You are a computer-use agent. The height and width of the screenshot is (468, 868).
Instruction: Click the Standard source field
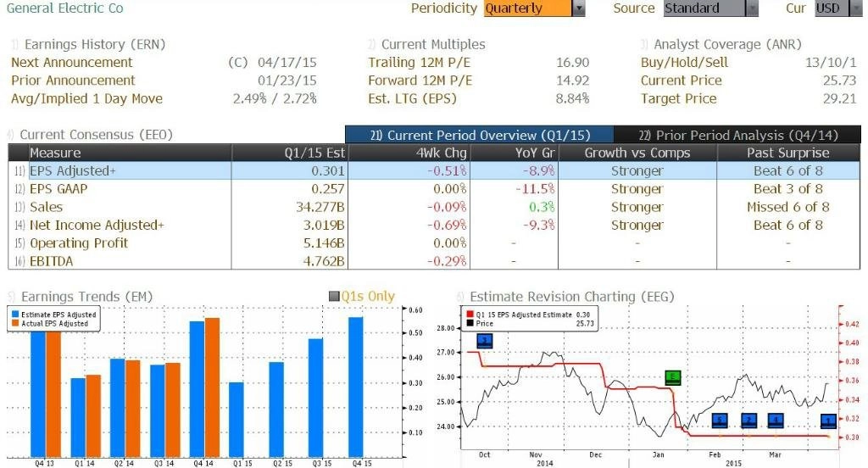pos(704,8)
